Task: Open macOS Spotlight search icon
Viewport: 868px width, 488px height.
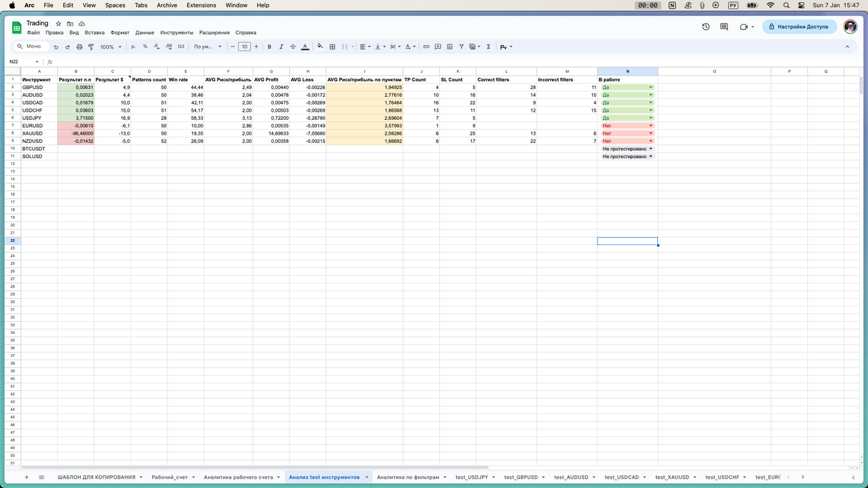Action: [786, 5]
